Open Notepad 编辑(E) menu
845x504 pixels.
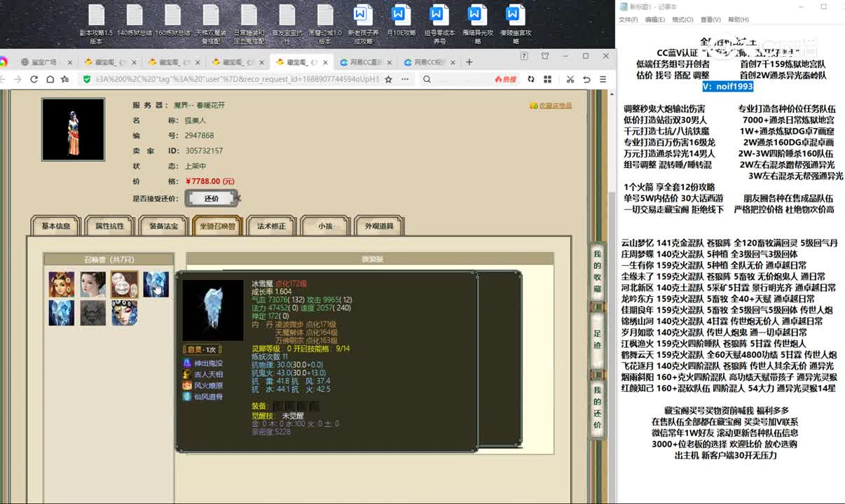[x=655, y=20]
